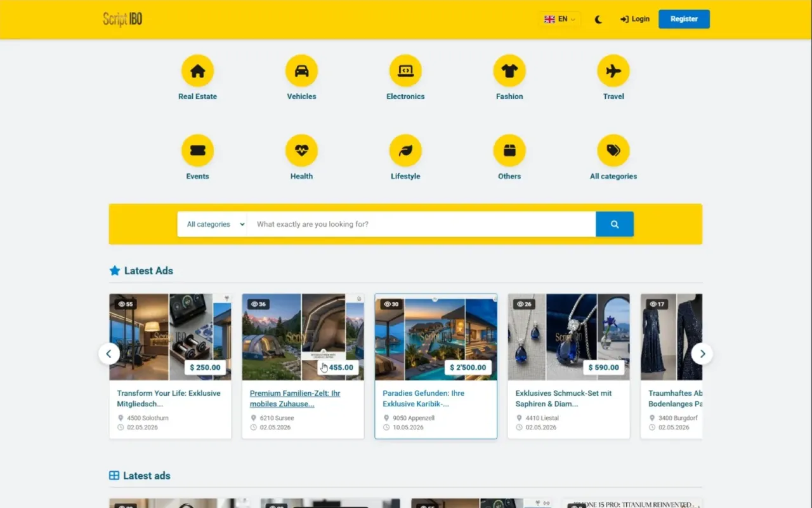
Task: Open the Caribbean villa ad thumbnail
Action: [x=436, y=337]
